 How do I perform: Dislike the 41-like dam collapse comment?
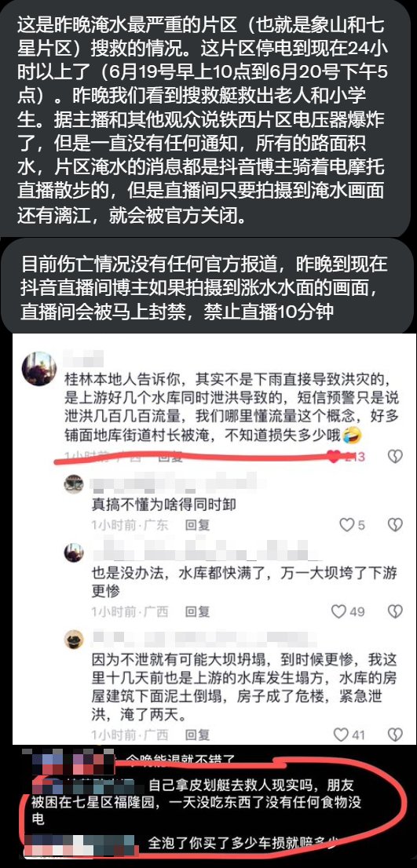(x=395, y=735)
